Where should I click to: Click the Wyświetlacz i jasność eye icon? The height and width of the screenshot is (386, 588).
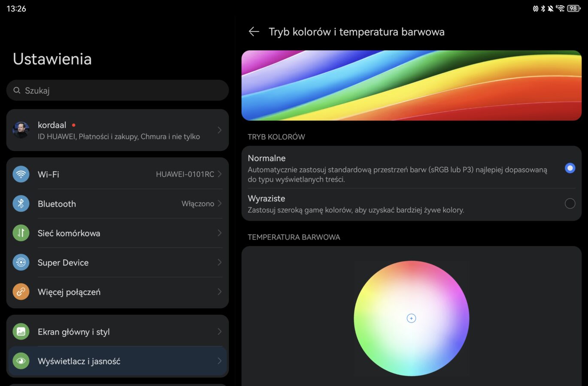(x=21, y=361)
